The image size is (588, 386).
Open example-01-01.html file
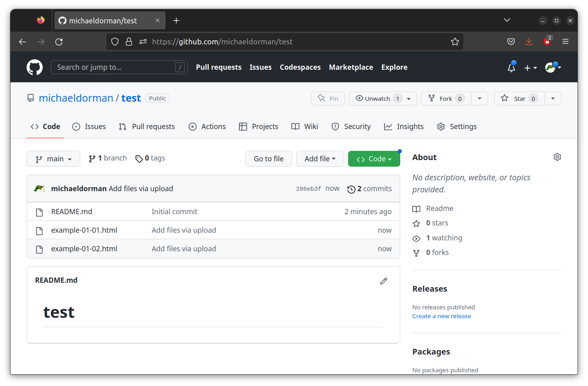pyautogui.click(x=84, y=230)
